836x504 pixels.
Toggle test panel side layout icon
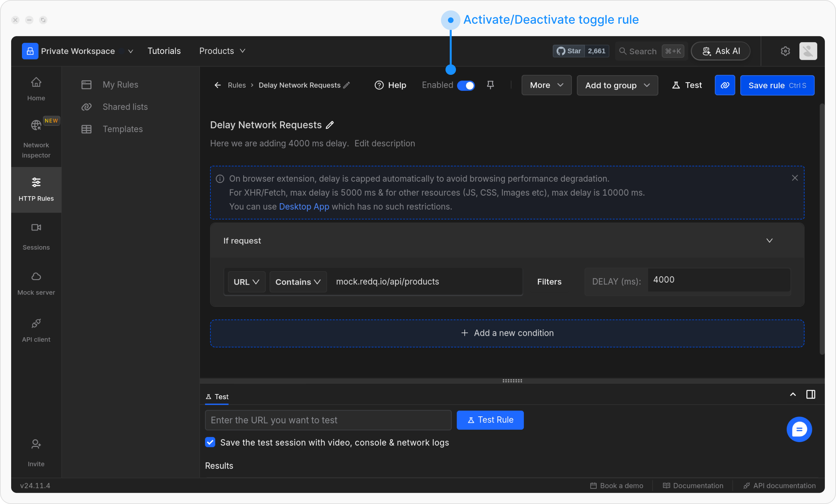pos(811,394)
